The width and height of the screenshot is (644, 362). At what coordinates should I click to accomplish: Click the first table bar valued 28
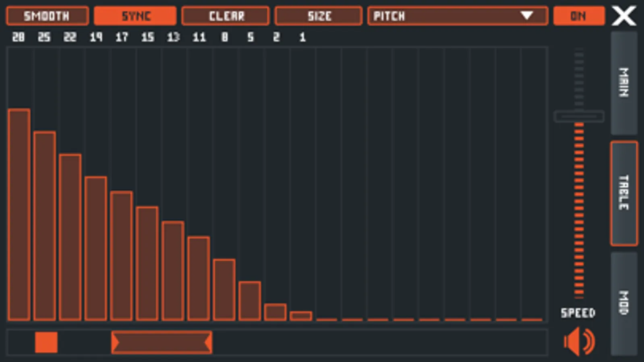pos(19,214)
